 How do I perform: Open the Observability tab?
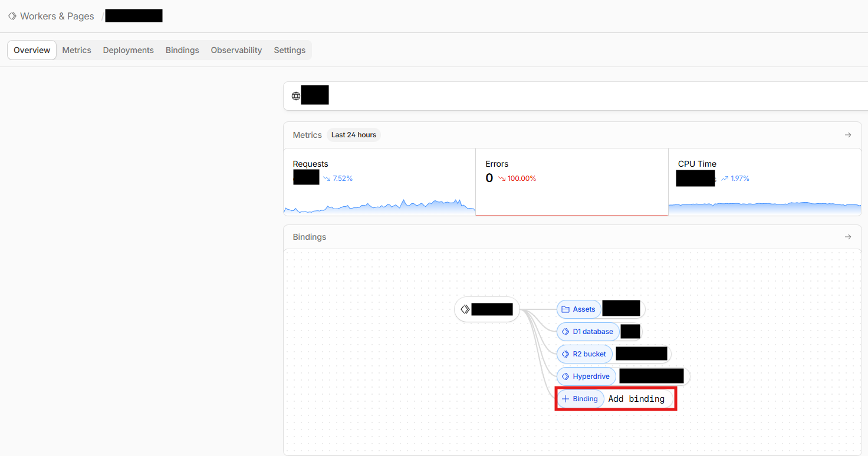(236, 50)
